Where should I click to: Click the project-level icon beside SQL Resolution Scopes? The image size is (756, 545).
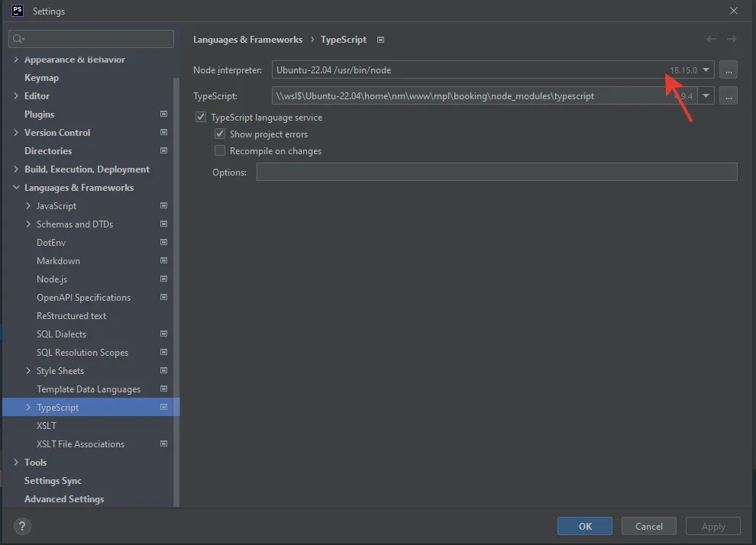point(164,352)
